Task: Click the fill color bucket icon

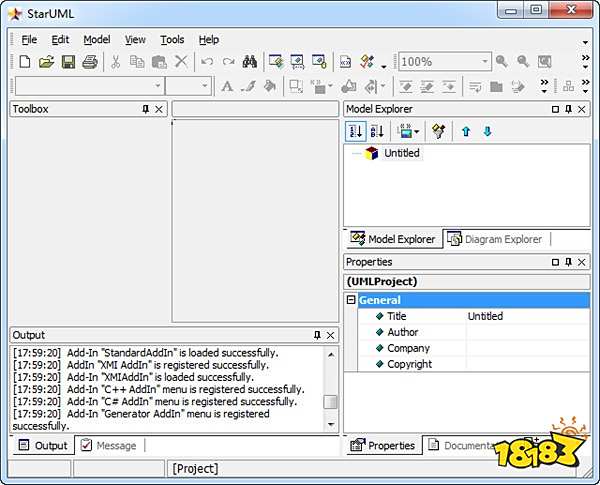Action: (x=270, y=87)
